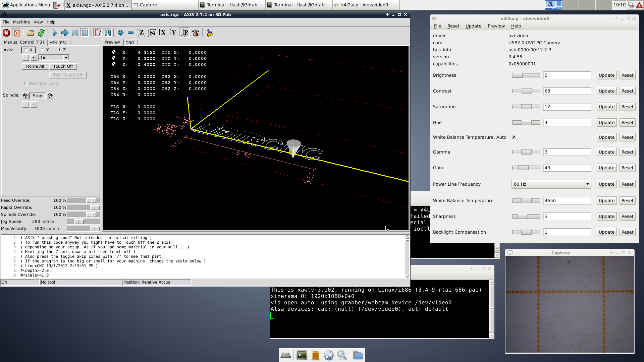
Task: Open the Preview menu in v4l2ucp
Action: (496, 26)
